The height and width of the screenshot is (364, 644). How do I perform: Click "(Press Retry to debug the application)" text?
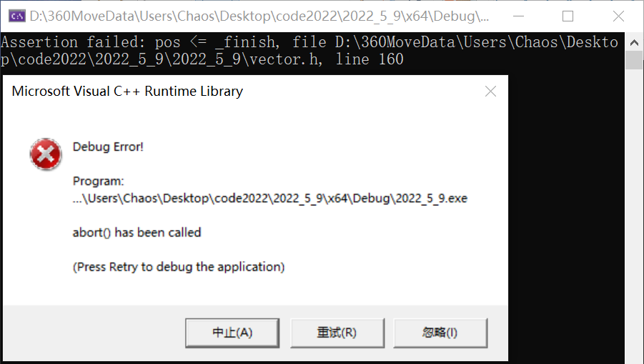pyautogui.click(x=179, y=267)
